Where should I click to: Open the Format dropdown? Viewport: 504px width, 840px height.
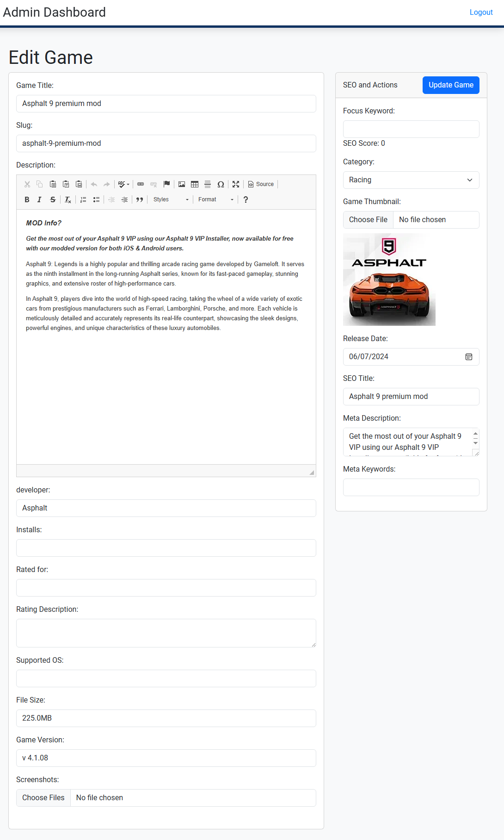pos(215,199)
